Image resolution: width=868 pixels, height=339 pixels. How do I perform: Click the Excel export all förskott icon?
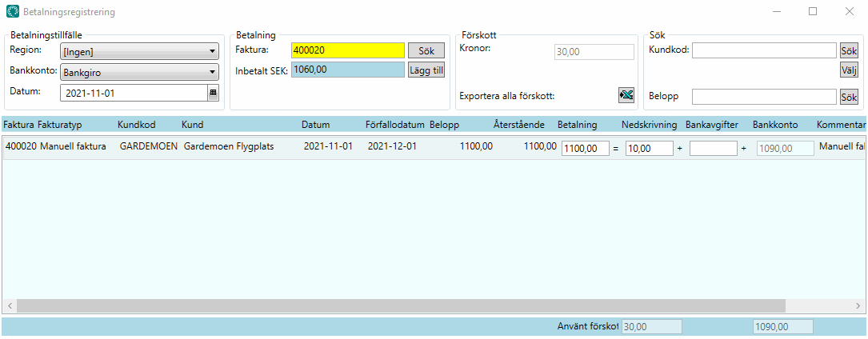tap(626, 96)
